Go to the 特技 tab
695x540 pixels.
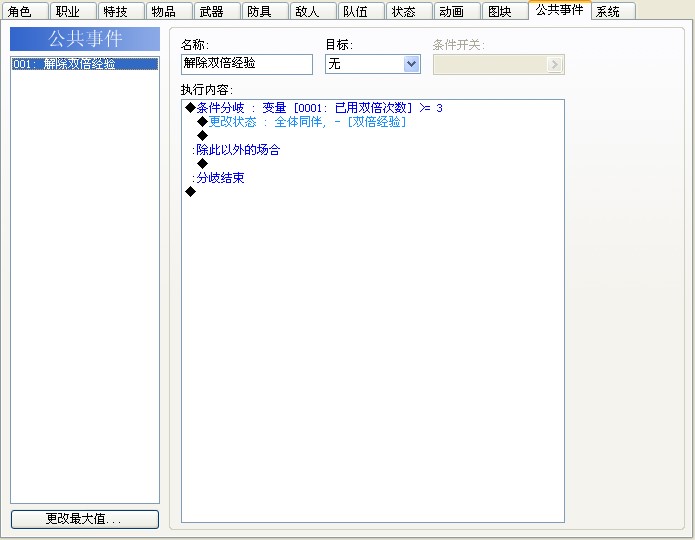click(x=121, y=11)
